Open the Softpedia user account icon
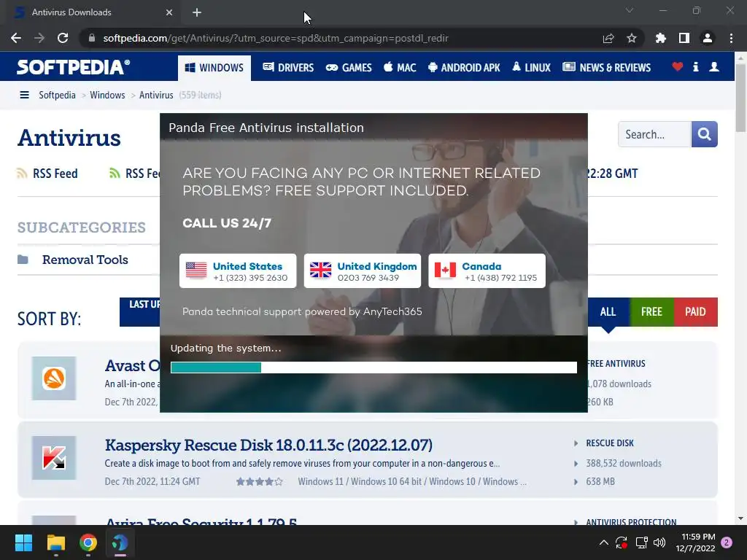This screenshot has width=747, height=560. pyautogui.click(x=714, y=66)
